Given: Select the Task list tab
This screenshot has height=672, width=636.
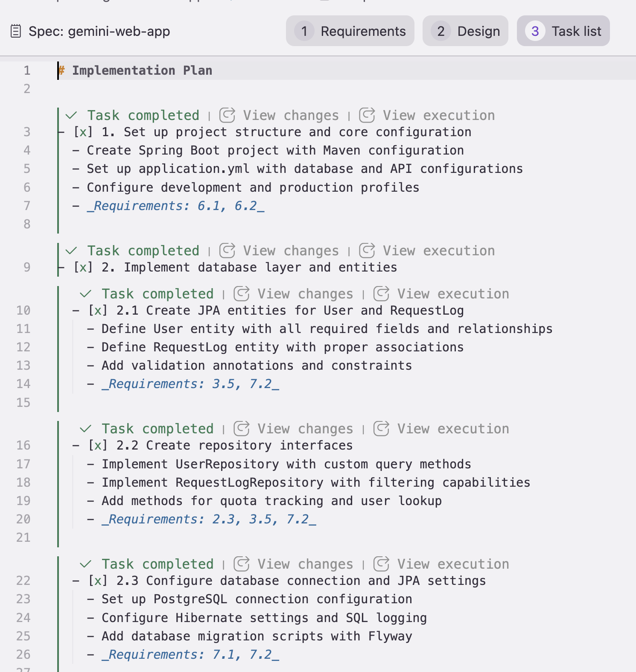Looking at the screenshot, I should (563, 31).
